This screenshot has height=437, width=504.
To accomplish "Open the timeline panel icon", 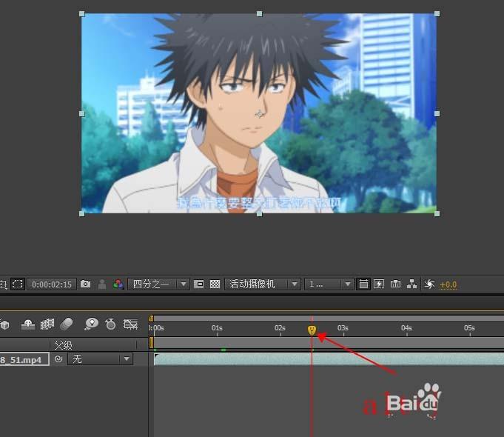I will [x=395, y=284].
